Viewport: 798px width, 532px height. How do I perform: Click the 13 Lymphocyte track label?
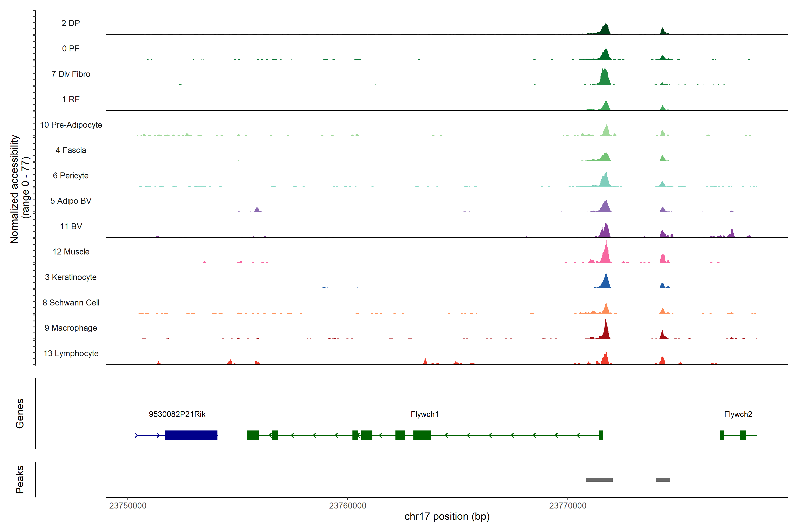click(x=71, y=354)
